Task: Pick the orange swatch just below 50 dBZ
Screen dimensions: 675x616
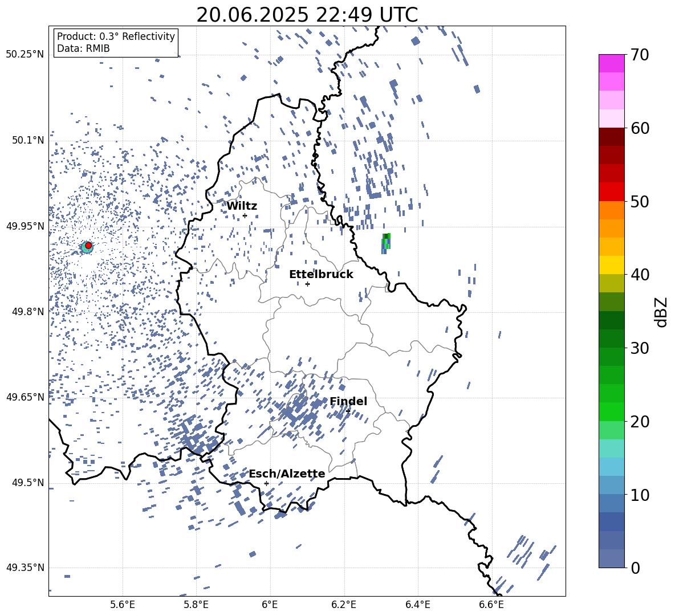Action: (x=611, y=210)
